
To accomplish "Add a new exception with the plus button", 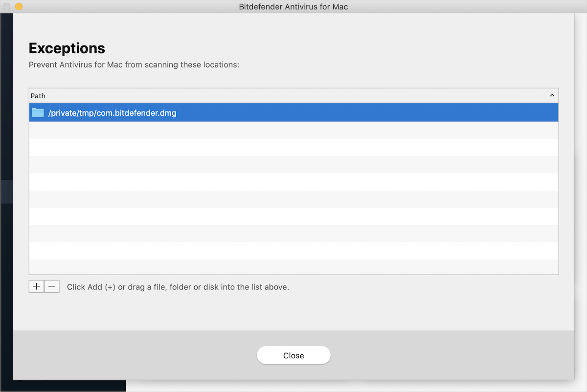I will click(x=36, y=286).
